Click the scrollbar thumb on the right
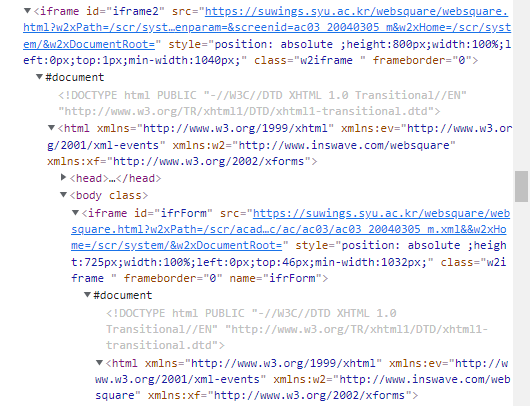530x406 pixels. [x=521, y=187]
